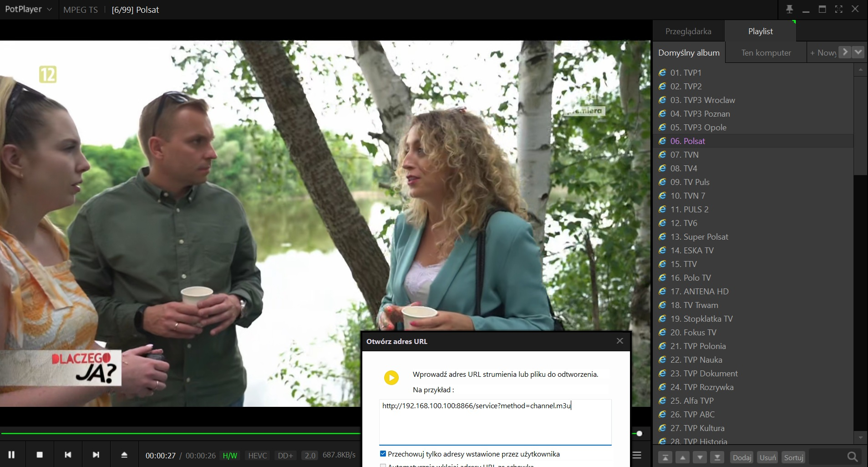Click the playlist scrollbar down arrow
The width and height of the screenshot is (868, 467).
click(x=860, y=438)
